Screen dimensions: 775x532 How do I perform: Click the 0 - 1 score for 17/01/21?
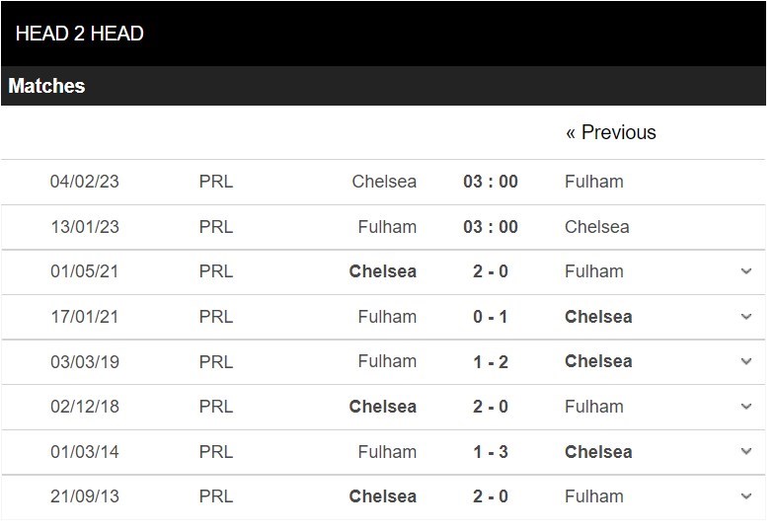pos(491,317)
